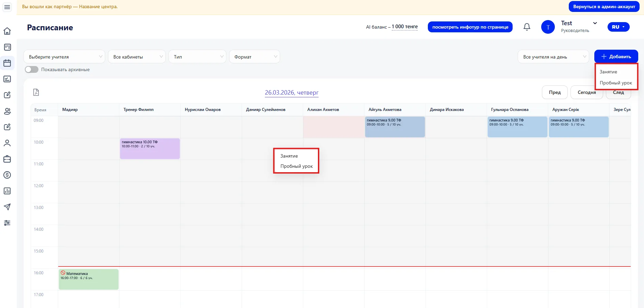
Task: Open Все учителя на день dropdown
Action: pos(553,57)
